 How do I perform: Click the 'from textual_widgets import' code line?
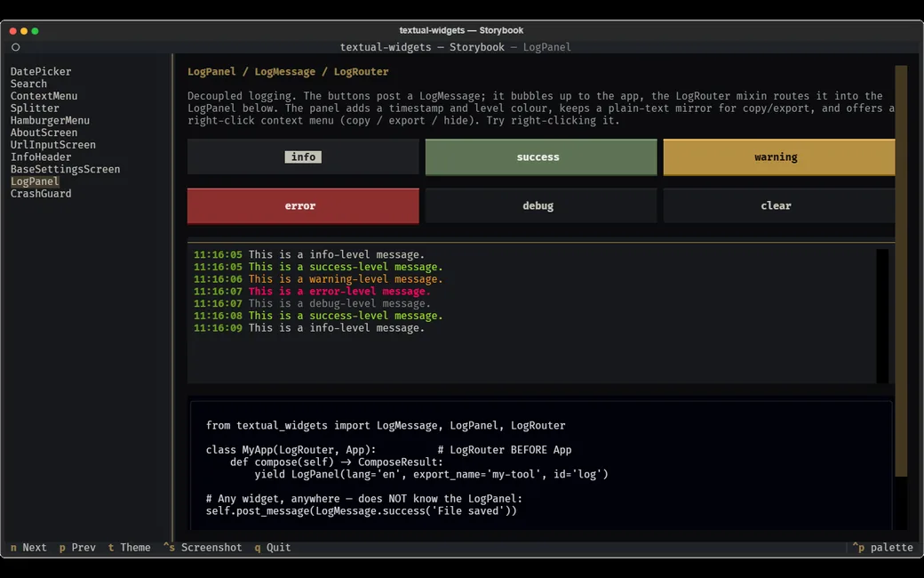coord(386,425)
